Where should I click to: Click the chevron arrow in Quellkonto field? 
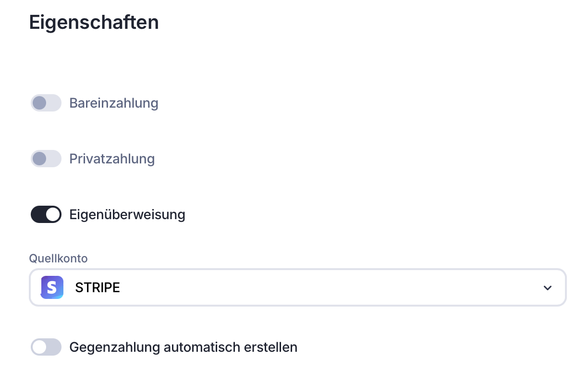547,288
